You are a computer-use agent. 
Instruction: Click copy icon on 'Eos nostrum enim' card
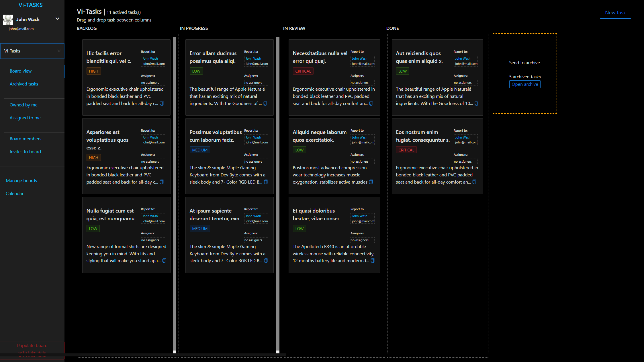coord(474,182)
